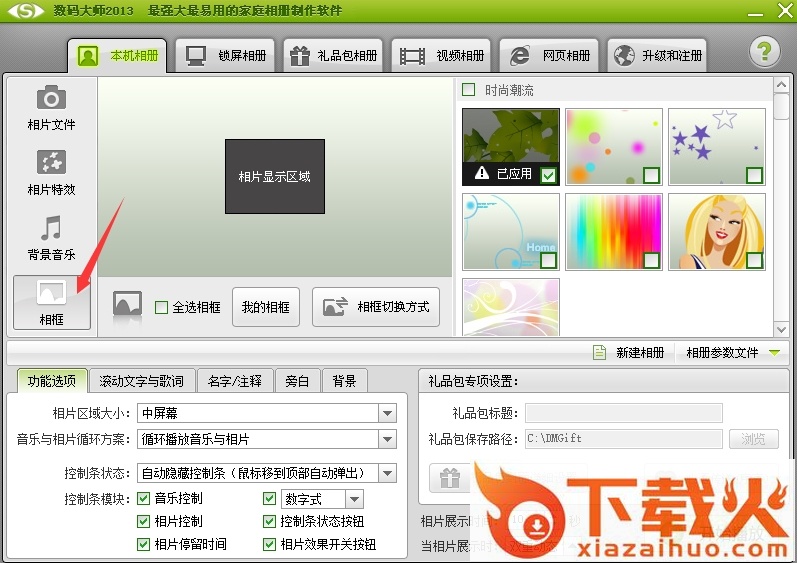Toggle the 时尚潮流 category checkbox
The image size is (797, 563).
coord(469,90)
